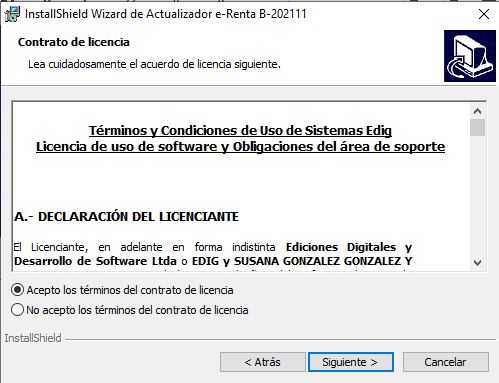Image resolution: width=499 pixels, height=383 pixels.
Task: Click the A.- DECLARACIÓN DEL LICENCIANTE heading
Action: [x=127, y=217]
